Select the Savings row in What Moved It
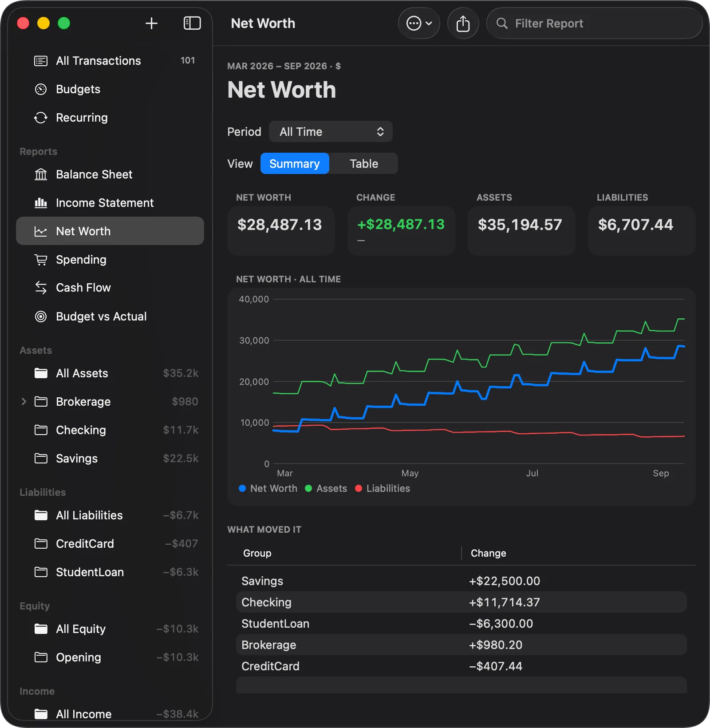The image size is (710, 728). point(461,581)
